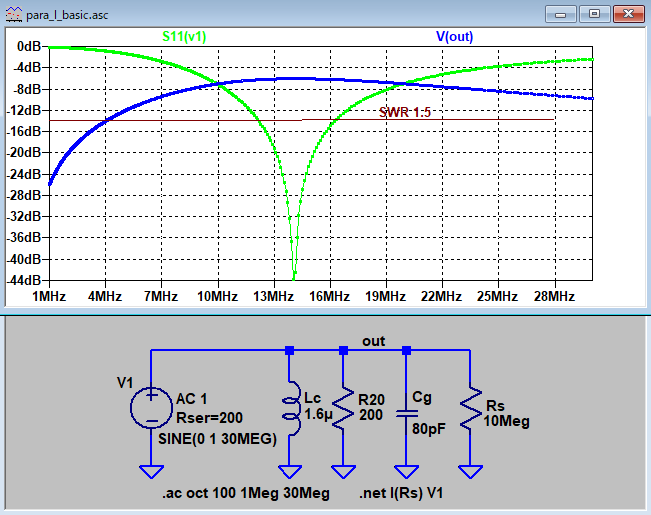Click the 1.6µ inductor value

tap(318, 414)
